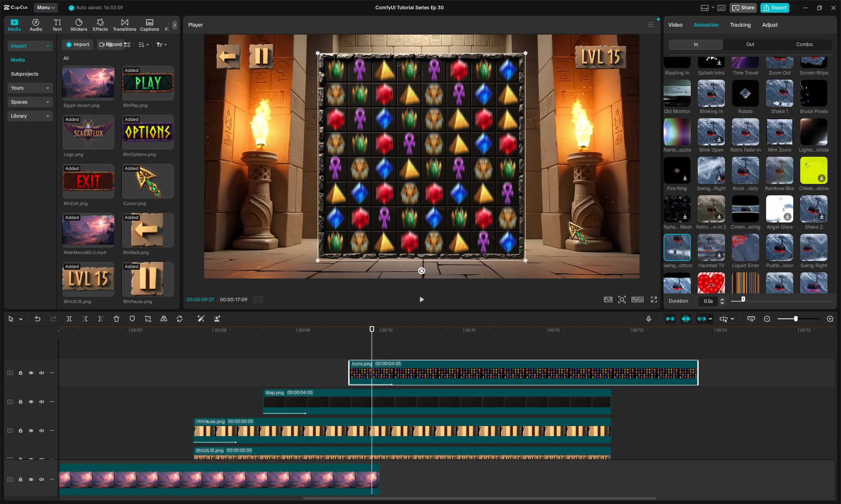Open the Menu dropdown in title bar
This screenshot has height=504, width=841.
pos(46,7)
